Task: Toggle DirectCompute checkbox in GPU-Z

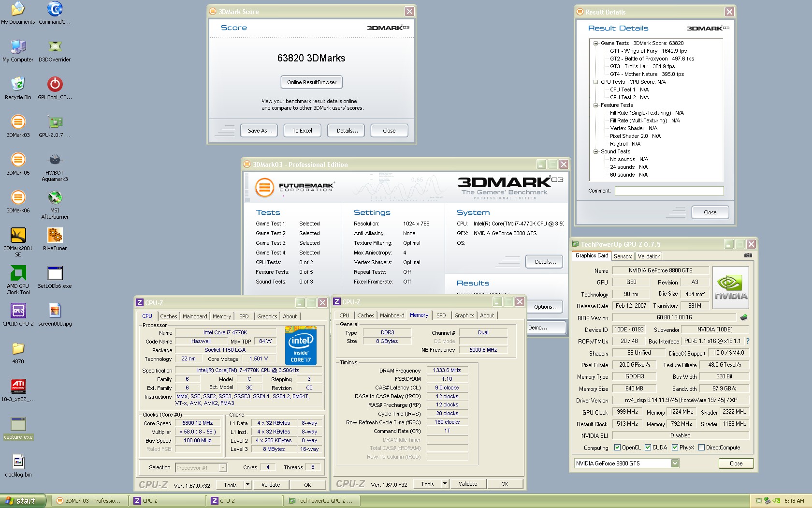Action: click(701, 448)
